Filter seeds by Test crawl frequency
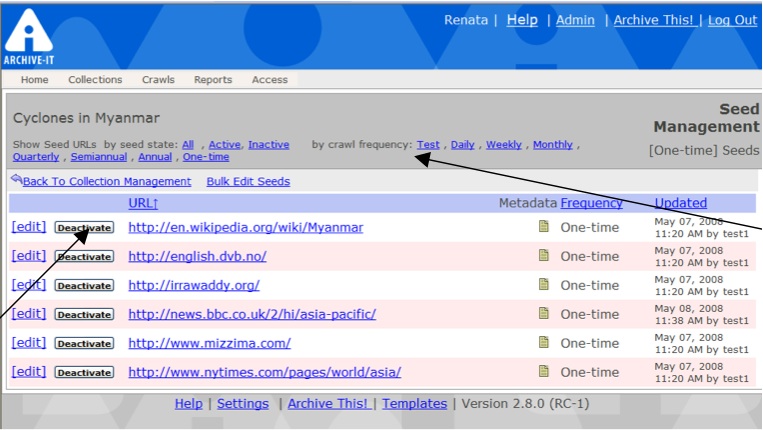Viewport: 763px width, 430px height. pyautogui.click(x=428, y=145)
